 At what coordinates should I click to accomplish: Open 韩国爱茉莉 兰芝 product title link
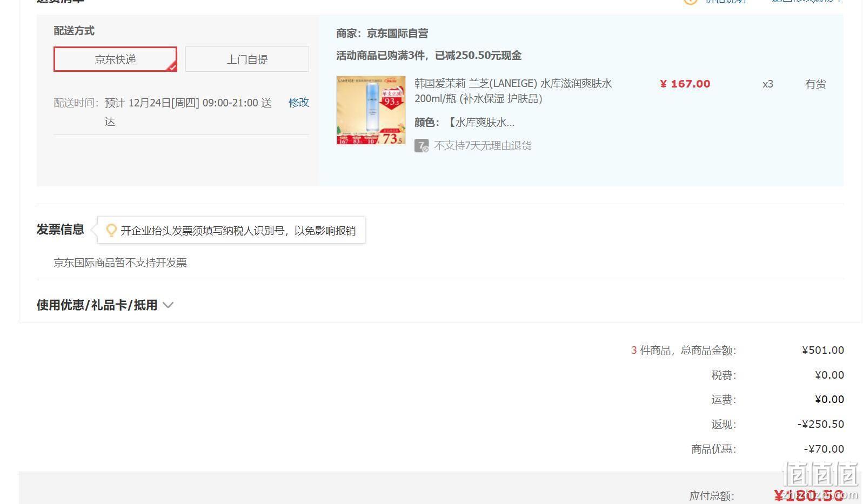513,91
